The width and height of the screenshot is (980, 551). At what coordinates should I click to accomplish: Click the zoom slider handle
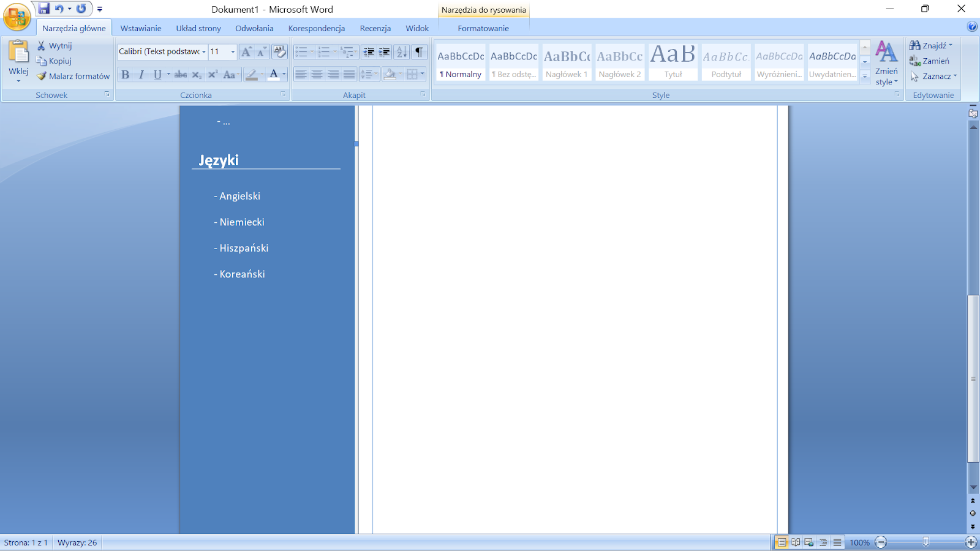(925, 542)
